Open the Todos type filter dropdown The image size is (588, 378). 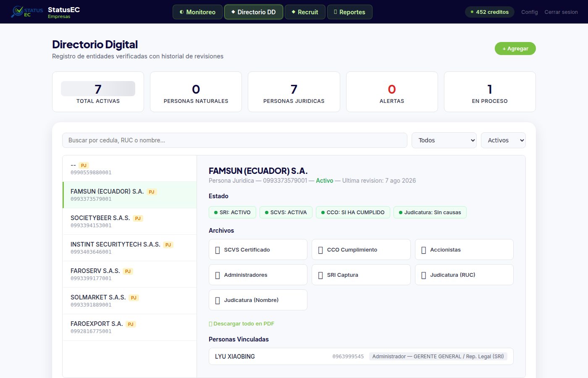coord(444,140)
